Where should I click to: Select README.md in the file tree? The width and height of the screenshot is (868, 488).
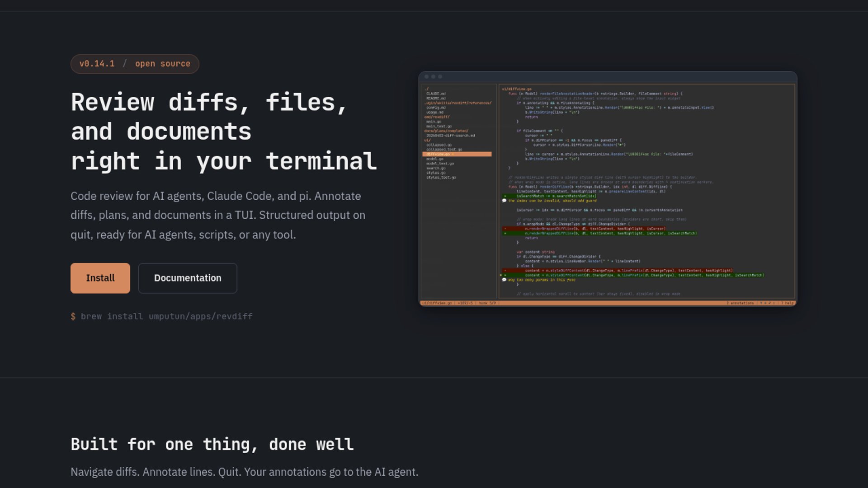(x=436, y=98)
